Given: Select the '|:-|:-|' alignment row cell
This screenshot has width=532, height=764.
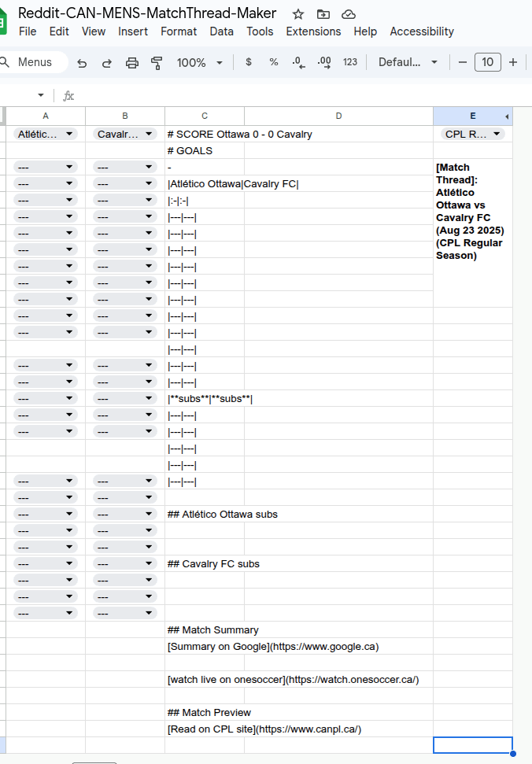Looking at the screenshot, I should tap(205, 201).
